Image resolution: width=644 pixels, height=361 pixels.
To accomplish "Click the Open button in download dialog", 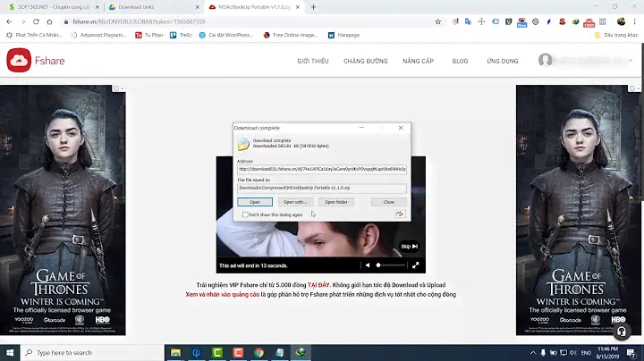I will click(x=254, y=202).
